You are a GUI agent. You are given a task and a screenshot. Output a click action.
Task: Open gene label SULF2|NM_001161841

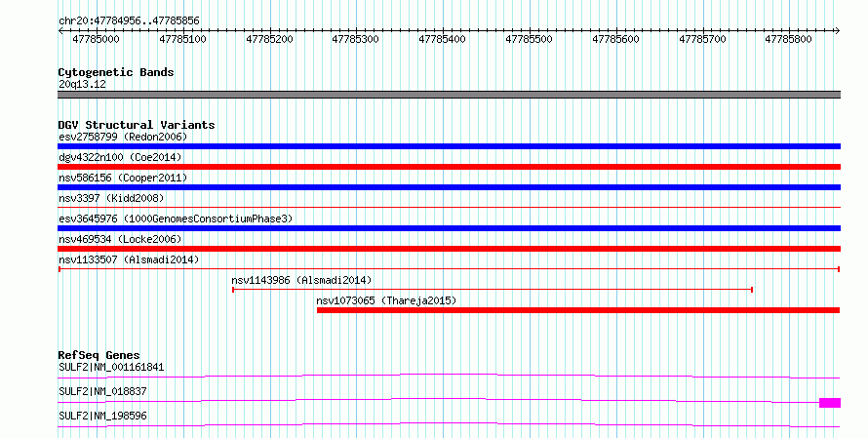click(111, 367)
